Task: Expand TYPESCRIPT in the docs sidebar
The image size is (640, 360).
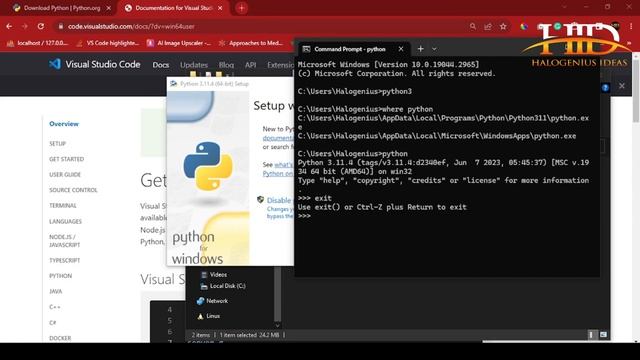Action: [64, 260]
